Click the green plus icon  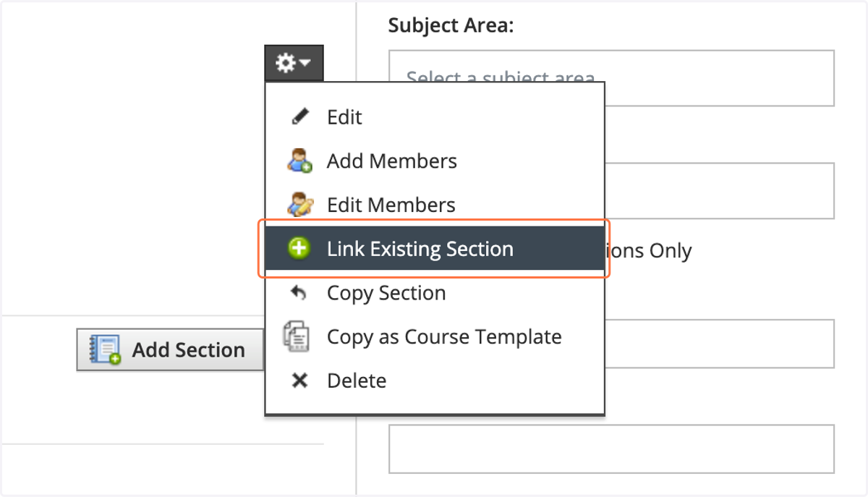pyautogui.click(x=298, y=249)
